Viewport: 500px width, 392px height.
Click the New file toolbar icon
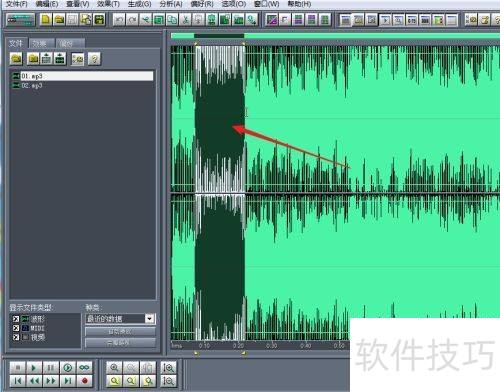pos(46,20)
